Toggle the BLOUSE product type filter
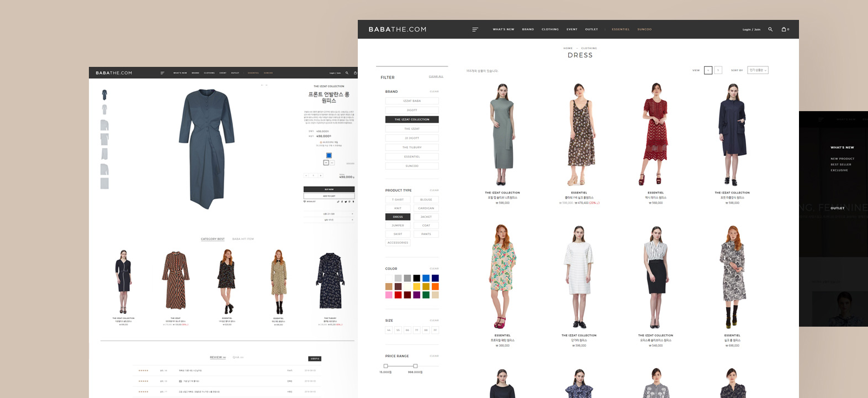The width and height of the screenshot is (868, 398). (426, 200)
